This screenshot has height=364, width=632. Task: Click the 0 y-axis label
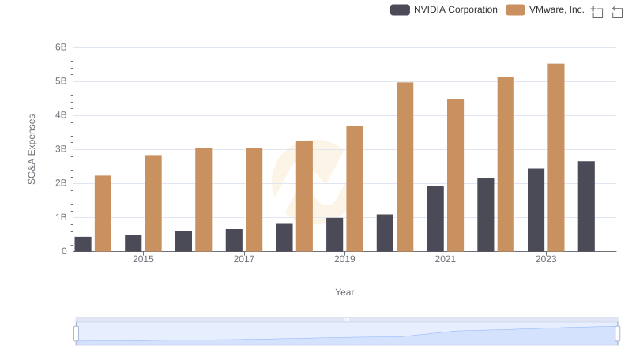(64, 251)
